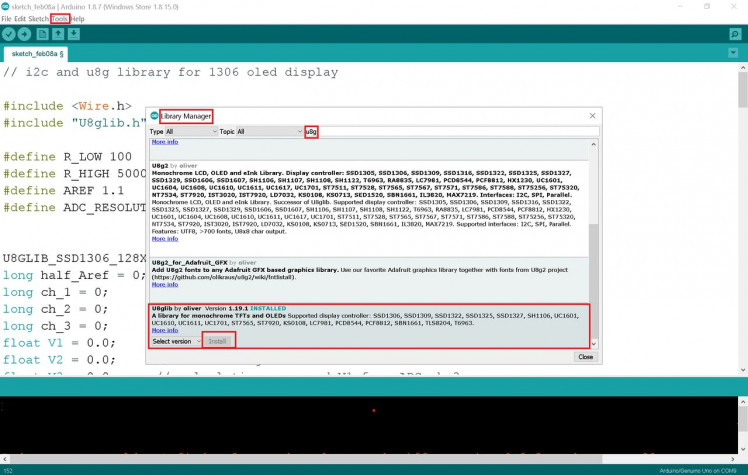Image resolution: width=748 pixels, height=475 pixels.
Task: Click the code line 'long ch_1 = 0;'
Action: click(x=55, y=292)
